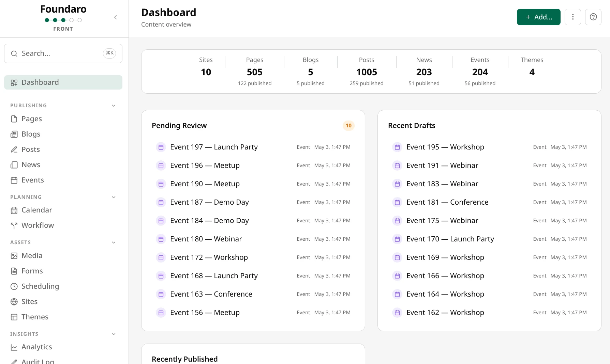Viewport: 610px width, 364px height.
Task: Click the Media image icon
Action: click(14, 256)
